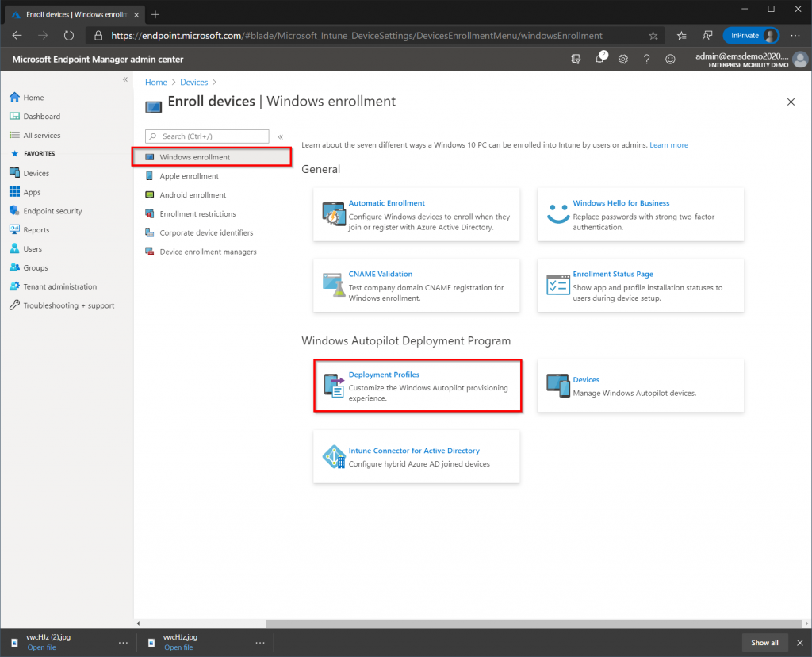Click the CNAME Validation flask icon

[x=334, y=284]
